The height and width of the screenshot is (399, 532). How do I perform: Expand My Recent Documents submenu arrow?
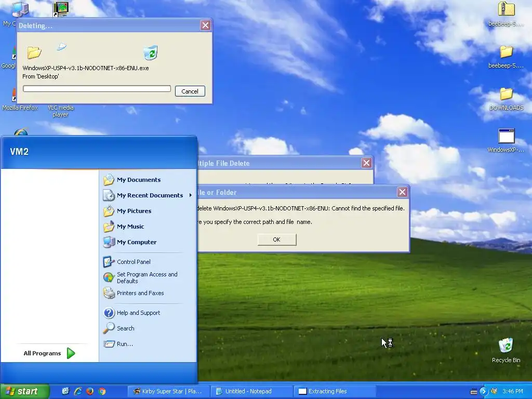click(190, 195)
